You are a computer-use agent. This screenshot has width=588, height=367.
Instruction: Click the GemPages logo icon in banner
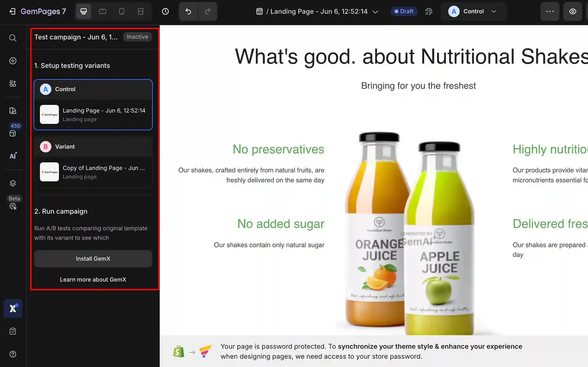[x=205, y=351]
